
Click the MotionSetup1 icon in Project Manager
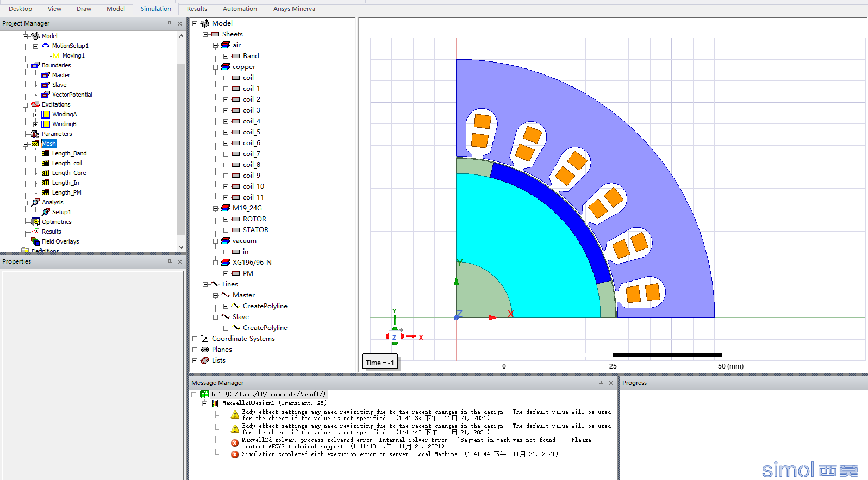pos(46,46)
